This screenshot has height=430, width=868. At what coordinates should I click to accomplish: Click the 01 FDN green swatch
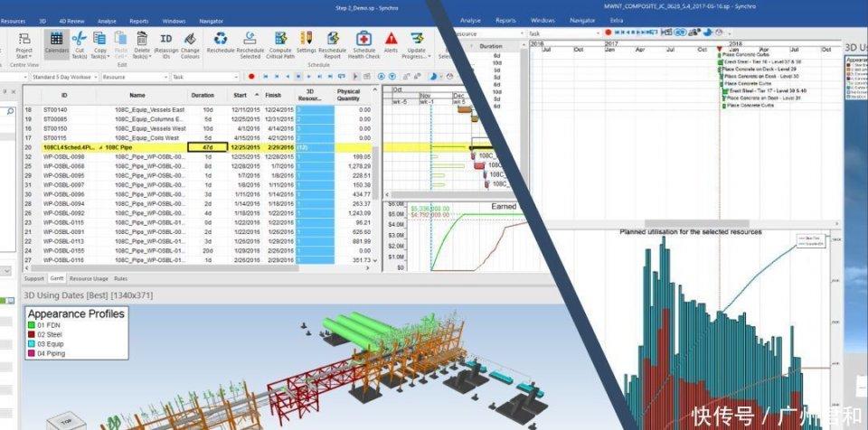[x=32, y=325]
